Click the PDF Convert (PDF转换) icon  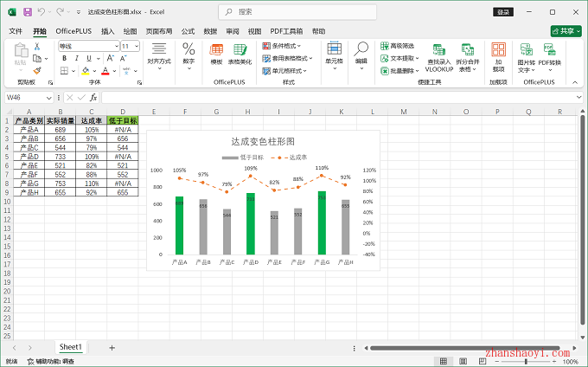point(550,58)
